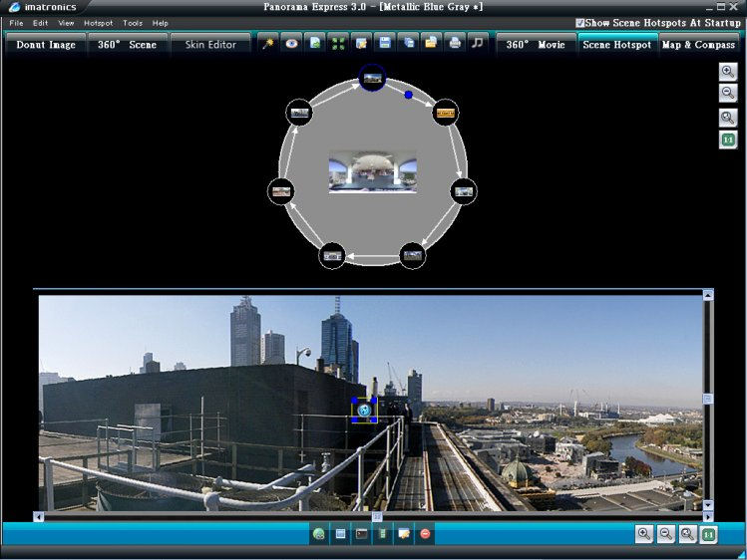Switch to the Skin Editor tab

pos(210,45)
